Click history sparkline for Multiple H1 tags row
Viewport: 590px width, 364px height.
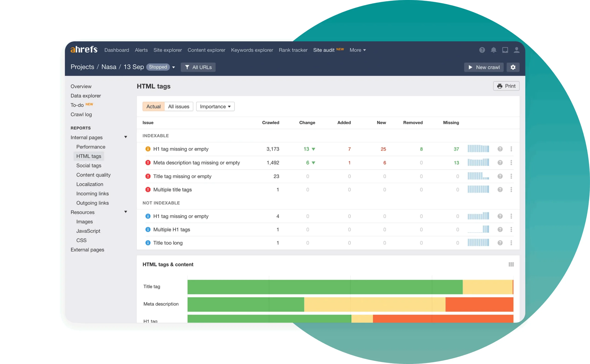pos(478,229)
